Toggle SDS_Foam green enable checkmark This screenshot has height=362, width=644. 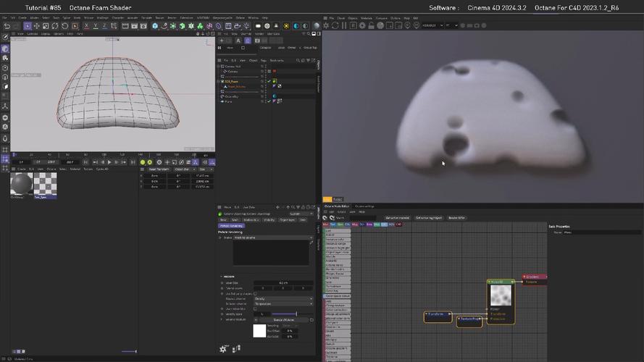pyautogui.click(x=269, y=81)
